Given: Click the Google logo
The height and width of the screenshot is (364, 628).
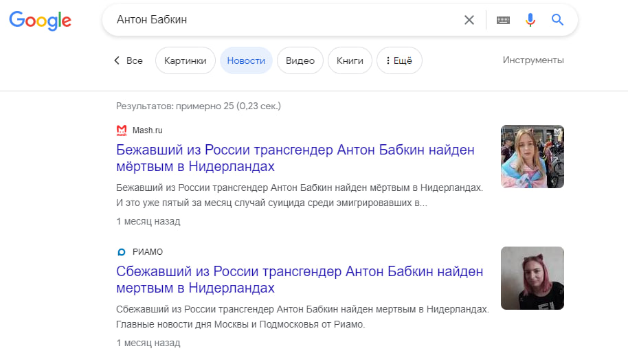Looking at the screenshot, I should coord(40,21).
